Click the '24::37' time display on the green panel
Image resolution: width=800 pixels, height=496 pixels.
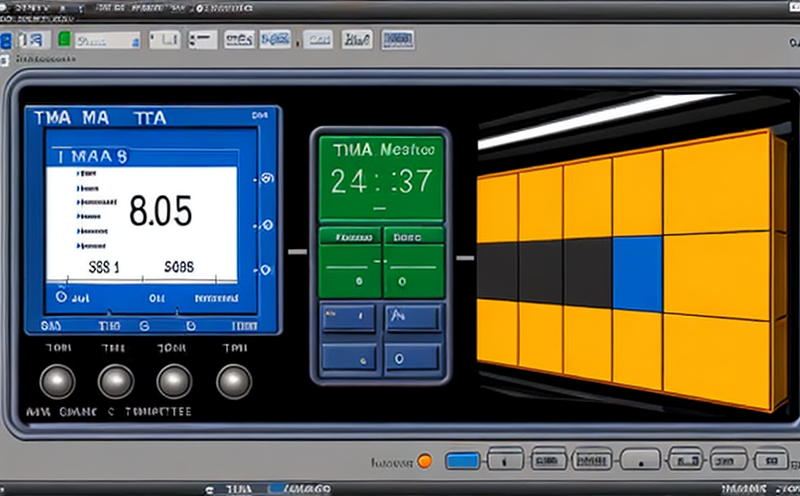click(x=382, y=181)
